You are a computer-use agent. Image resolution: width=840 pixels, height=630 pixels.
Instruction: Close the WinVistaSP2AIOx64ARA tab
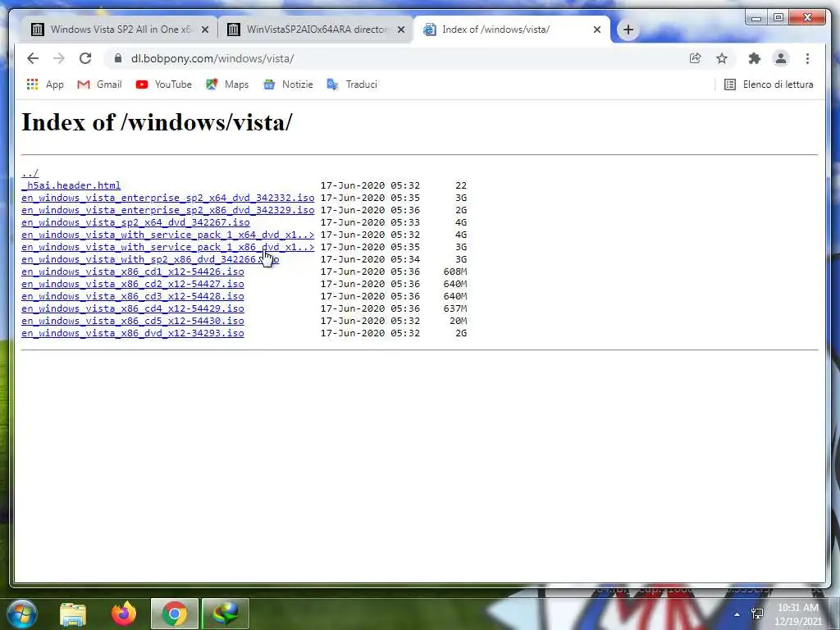tap(400, 30)
